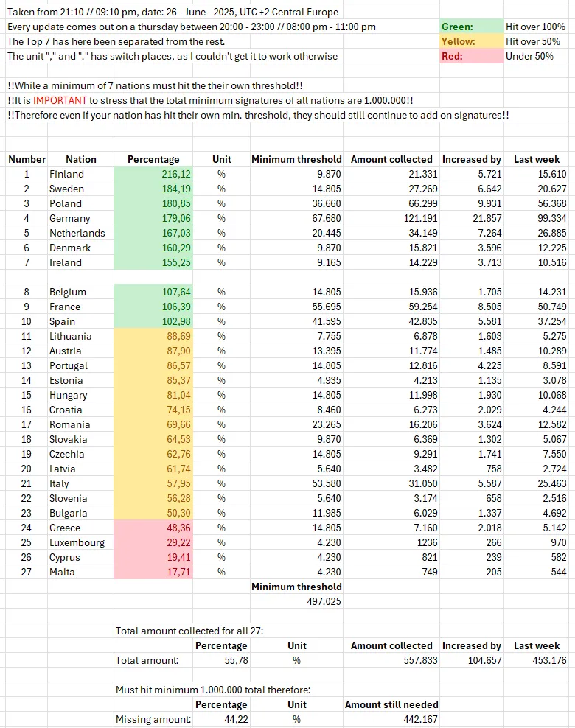Select Finland's percentage cell 216,12
Viewport: 575px width, 728px height.
153,174
